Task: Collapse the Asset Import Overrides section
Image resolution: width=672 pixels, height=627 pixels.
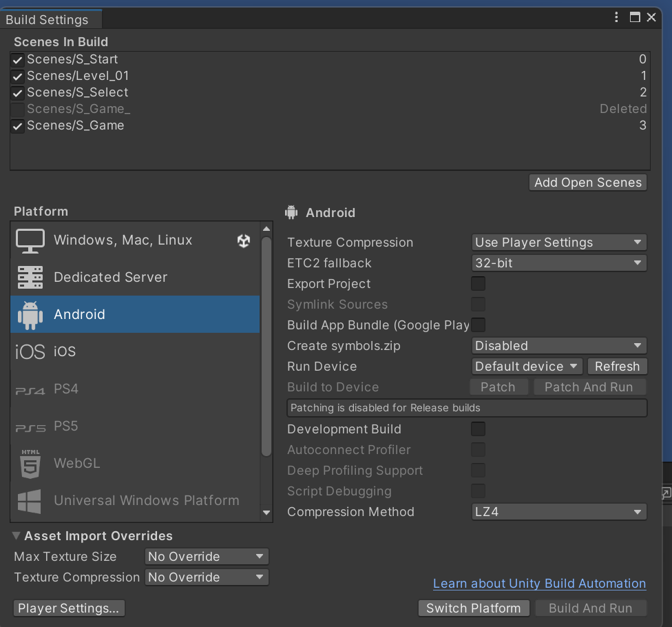Action: pos(17,535)
